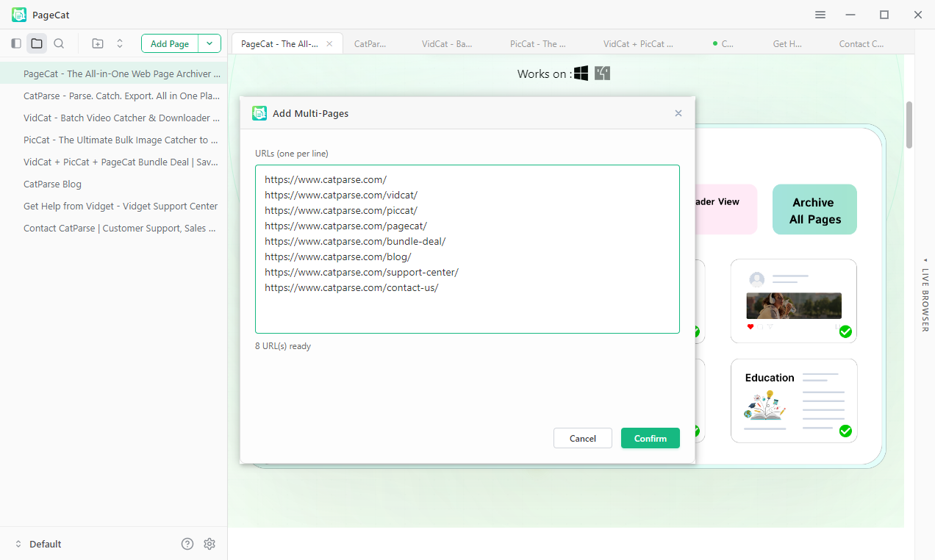Close the Add Multi-Pages dialog
Screen dimensions: 935x560
pos(678,113)
